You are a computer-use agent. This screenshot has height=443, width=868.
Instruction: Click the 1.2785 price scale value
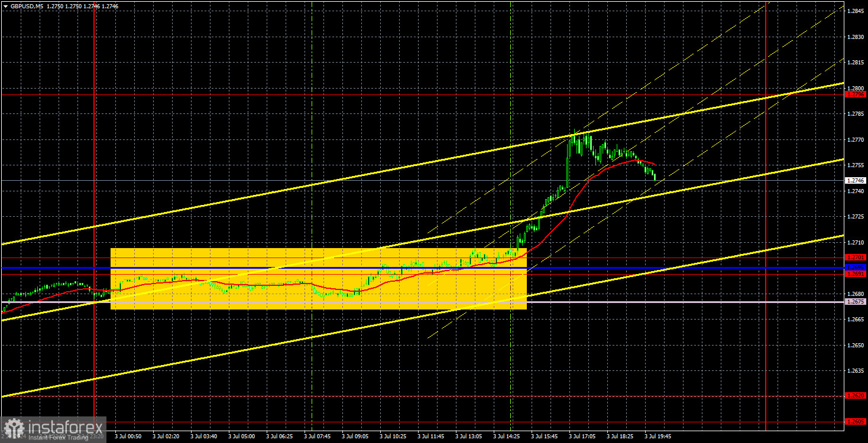tap(856, 113)
